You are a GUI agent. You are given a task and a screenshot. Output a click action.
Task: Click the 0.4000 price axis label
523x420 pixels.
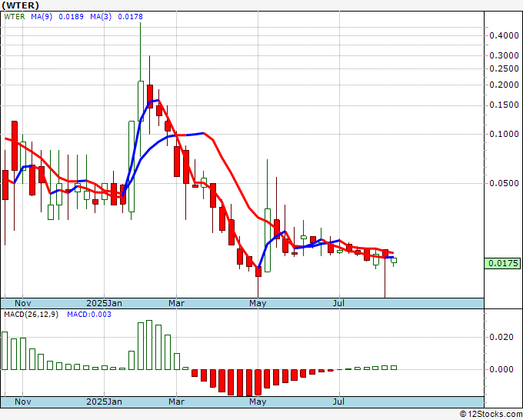click(x=504, y=35)
